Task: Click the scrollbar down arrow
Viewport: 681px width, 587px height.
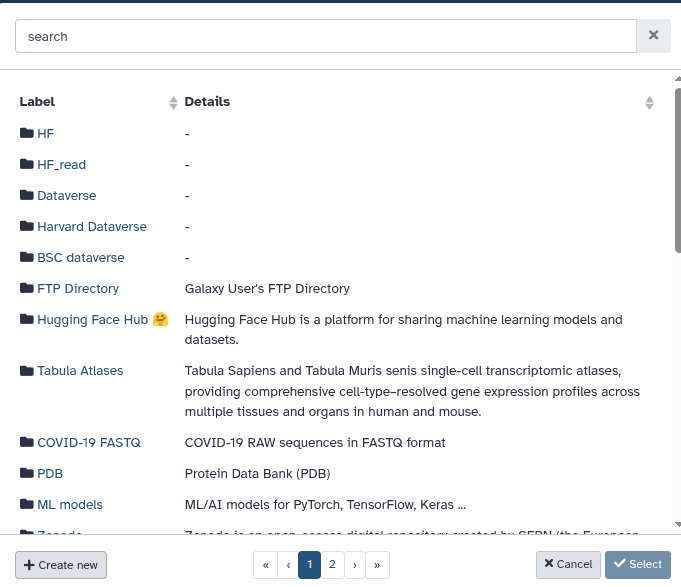Action: tap(678, 524)
